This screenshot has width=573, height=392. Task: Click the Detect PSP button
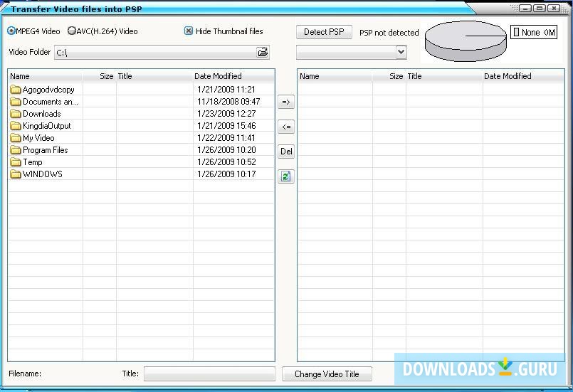(x=324, y=32)
